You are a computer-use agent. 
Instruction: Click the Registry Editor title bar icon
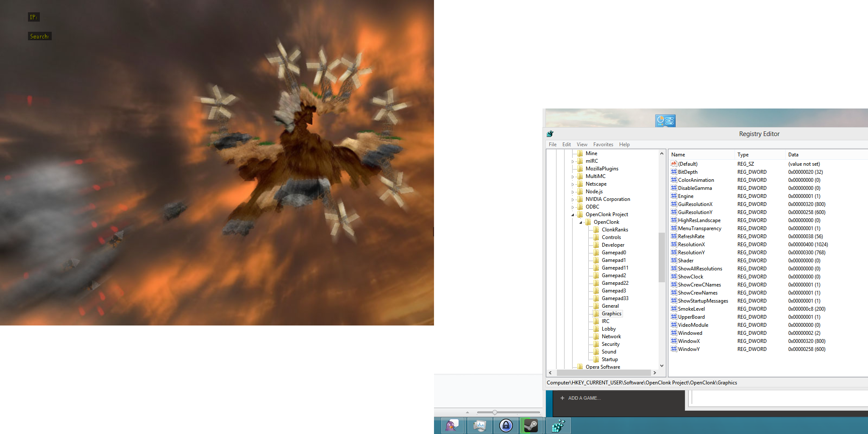550,134
